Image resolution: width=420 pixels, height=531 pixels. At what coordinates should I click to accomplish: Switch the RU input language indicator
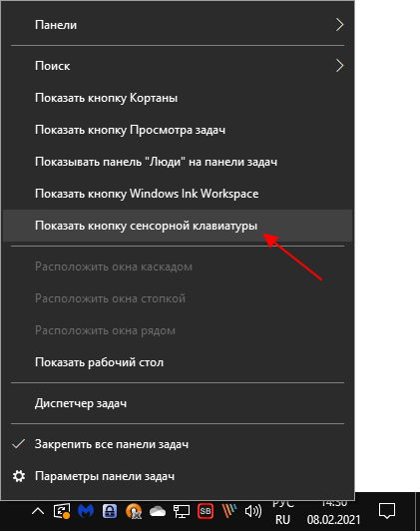[283, 519]
